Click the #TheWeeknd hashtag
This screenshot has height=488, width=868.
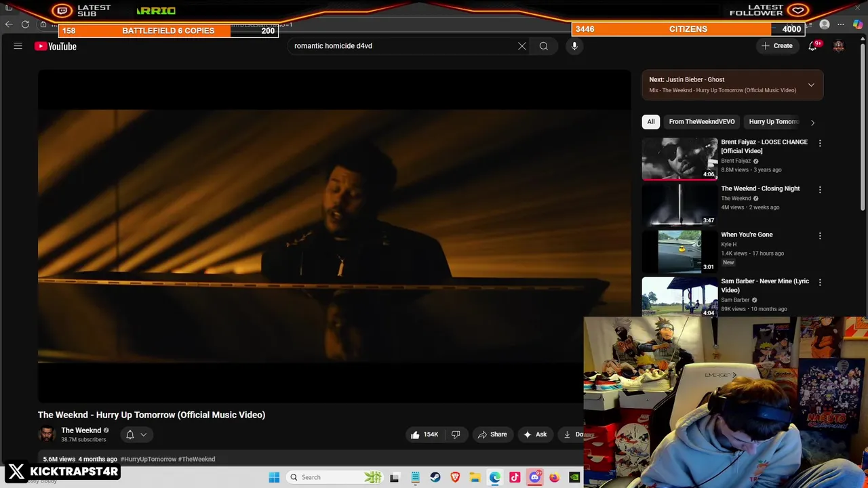point(197,459)
